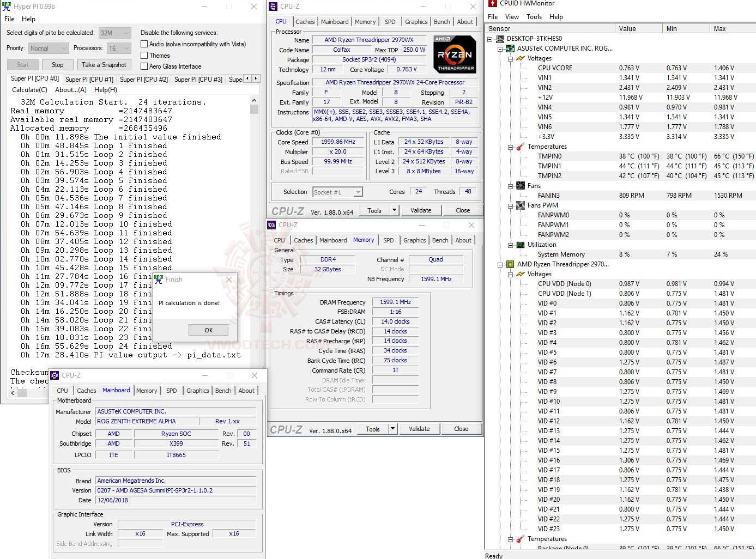Click the icon in the Finish dialog title

pos(159,279)
